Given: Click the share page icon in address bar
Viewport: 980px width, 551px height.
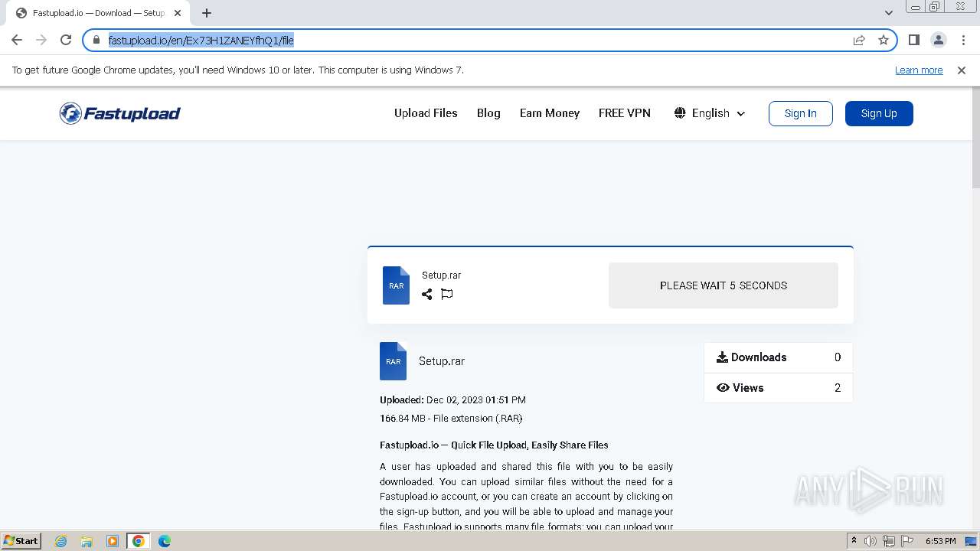Looking at the screenshot, I should coord(859,40).
